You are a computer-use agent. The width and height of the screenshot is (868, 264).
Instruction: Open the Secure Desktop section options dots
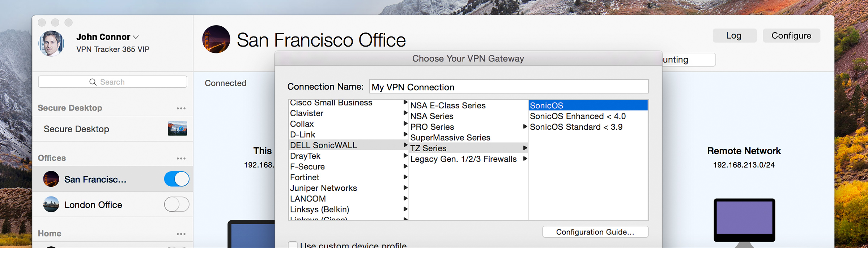click(x=181, y=108)
